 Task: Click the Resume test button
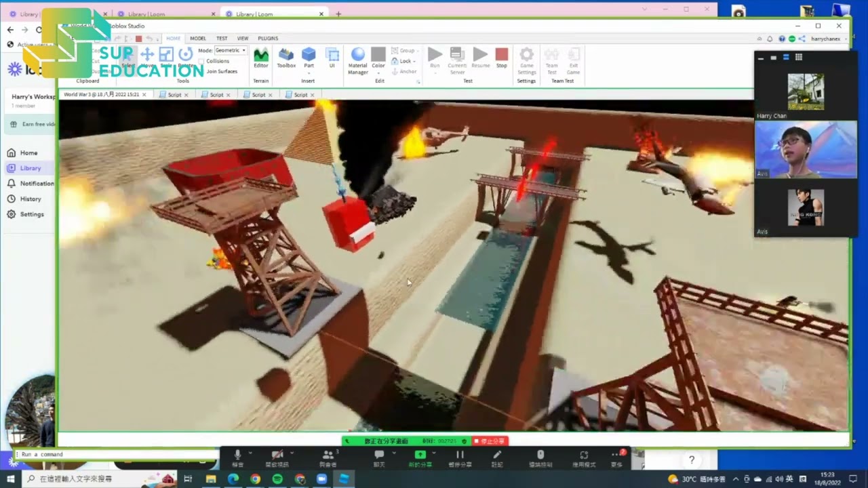[x=480, y=58]
